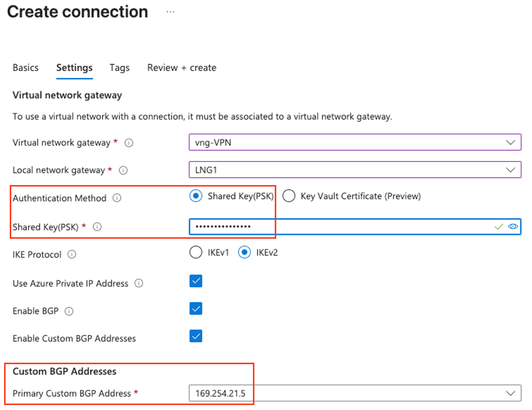Disable the Enable BGP checkbox
532x410 pixels.
click(196, 309)
